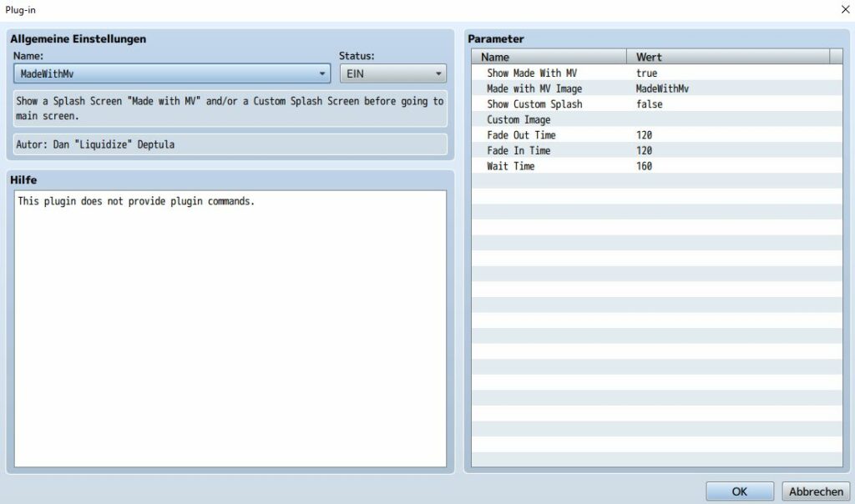This screenshot has width=855, height=504.
Task: Click the Wert column header
Action: tap(731, 57)
